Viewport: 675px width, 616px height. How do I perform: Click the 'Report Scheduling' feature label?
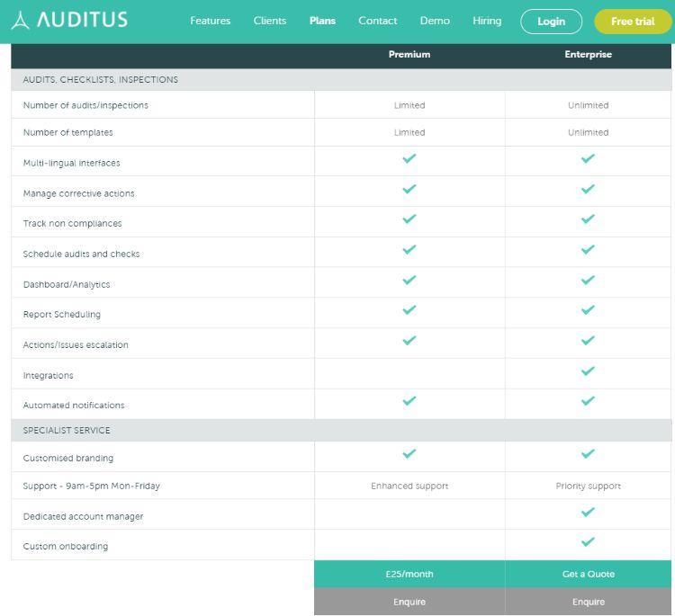[61, 315]
